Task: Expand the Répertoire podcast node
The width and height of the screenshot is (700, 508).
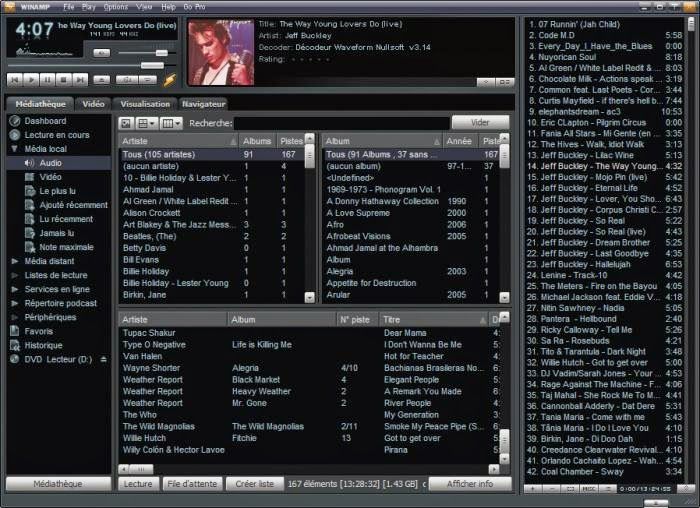Action: 14,303
